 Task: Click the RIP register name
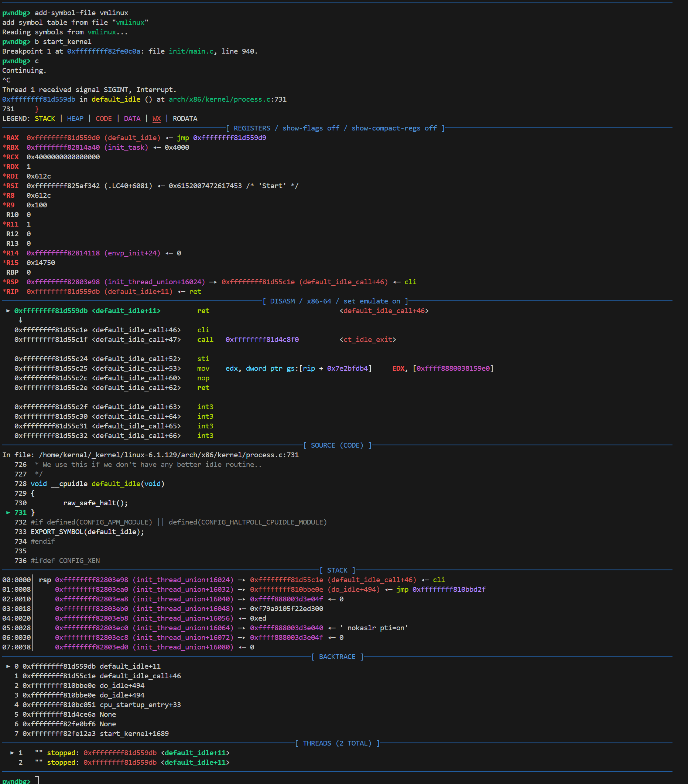[12, 292]
